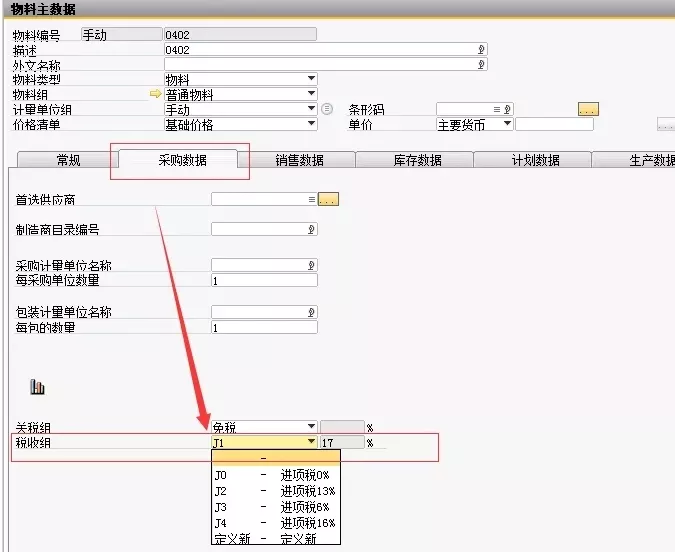Click the yellow browse button beside 条形码

(588, 109)
